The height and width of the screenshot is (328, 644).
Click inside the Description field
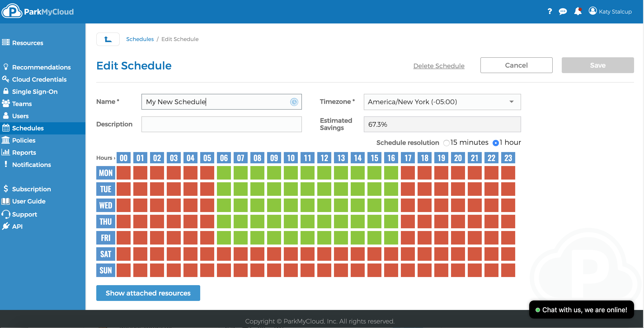(x=221, y=124)
